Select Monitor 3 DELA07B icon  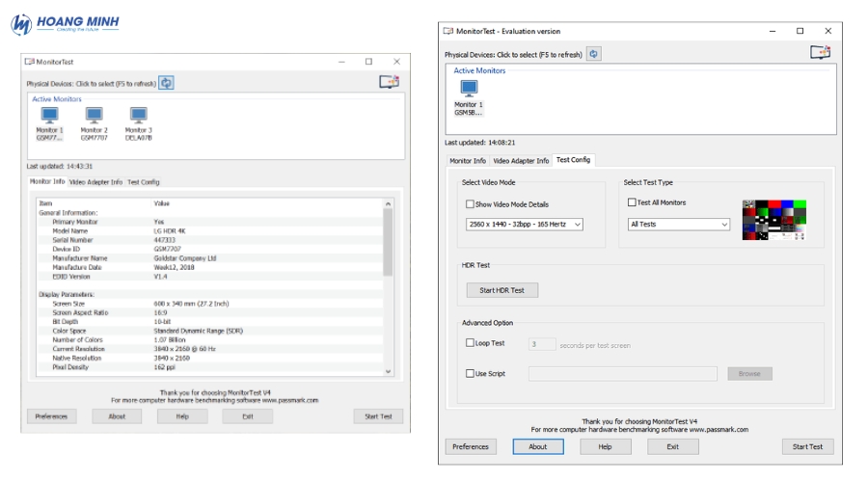click(x=138, y=123)
